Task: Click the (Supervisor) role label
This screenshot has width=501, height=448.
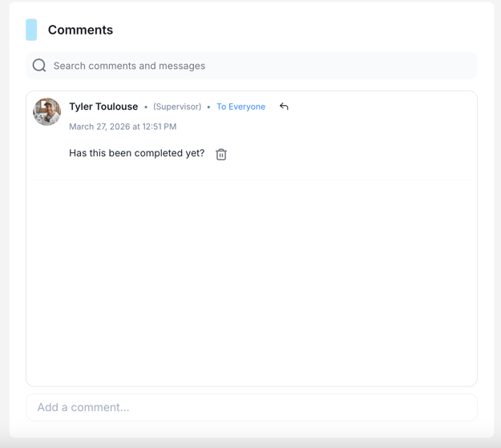Action: click(177, 107)
